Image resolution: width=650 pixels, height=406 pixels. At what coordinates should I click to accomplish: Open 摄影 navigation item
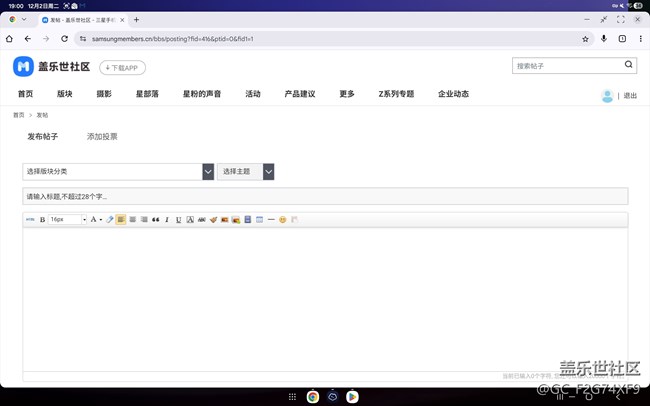tap(104, 94)
